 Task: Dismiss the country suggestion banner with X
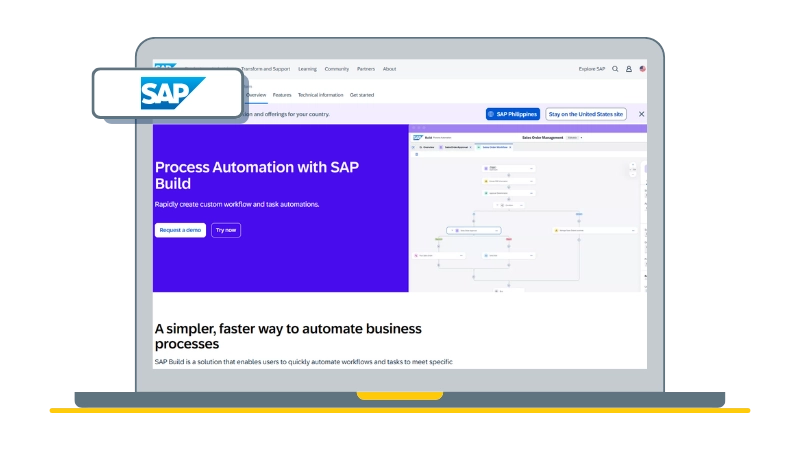click(641, 114)
